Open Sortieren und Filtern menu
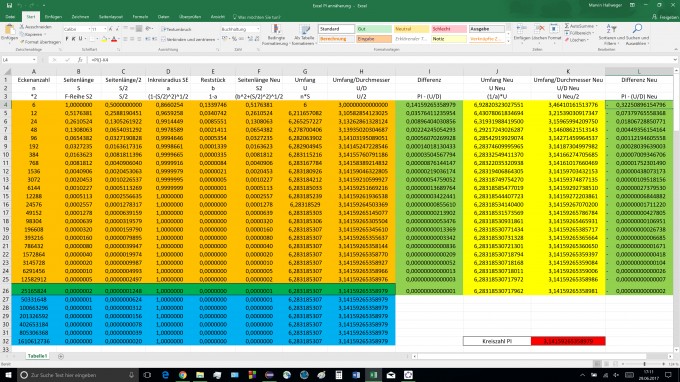 [610, 35]
